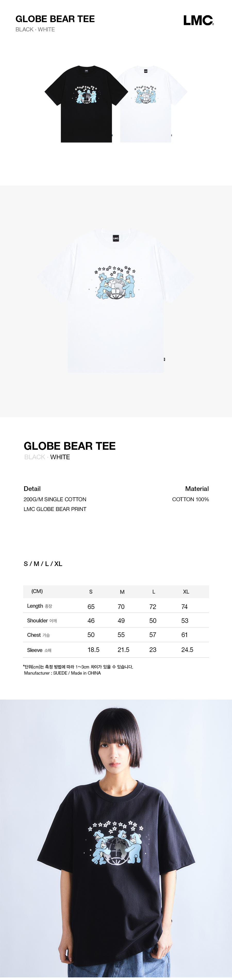Viewport: 232px width, 980px height.
Task: Click the Chest value 61 for XL
Action: 184,635
